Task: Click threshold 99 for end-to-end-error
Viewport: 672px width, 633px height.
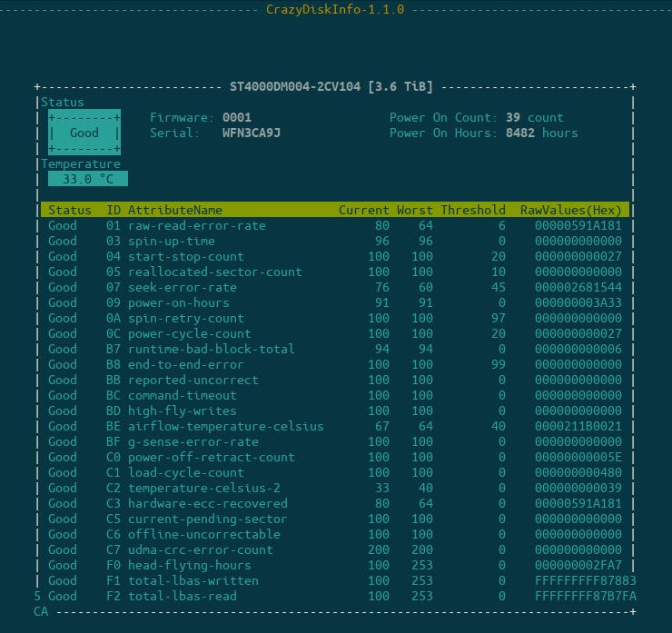Action: point(499,364)
